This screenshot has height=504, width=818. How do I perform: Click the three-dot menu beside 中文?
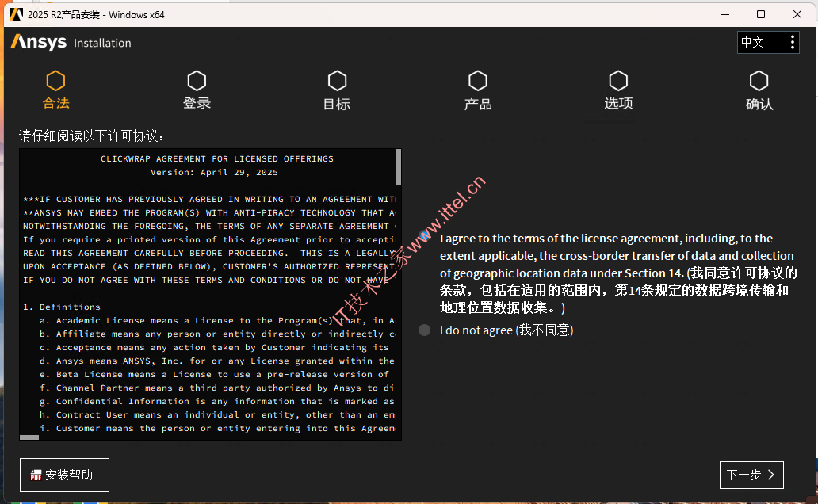pos(792,43)
